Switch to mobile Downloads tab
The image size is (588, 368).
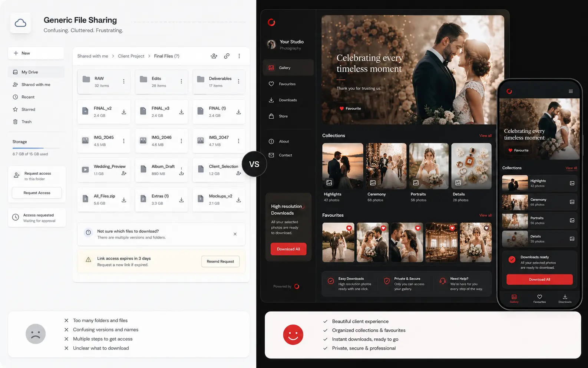pos(565,299)
